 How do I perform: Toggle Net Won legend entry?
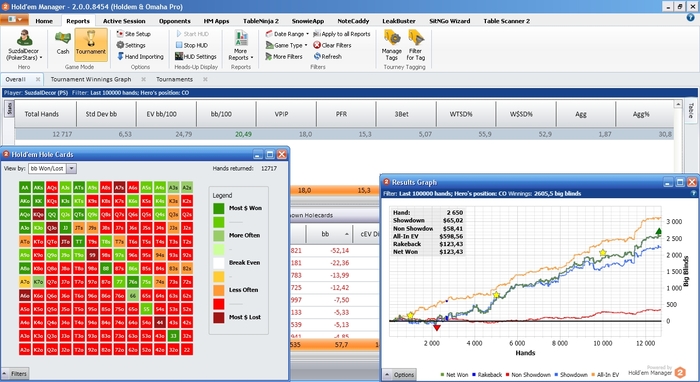coord(454,375)
